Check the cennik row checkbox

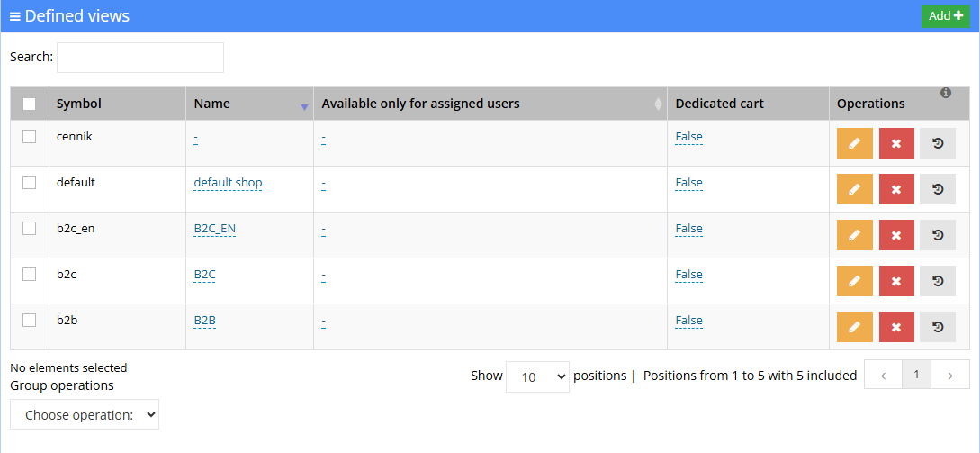point(30,136)
